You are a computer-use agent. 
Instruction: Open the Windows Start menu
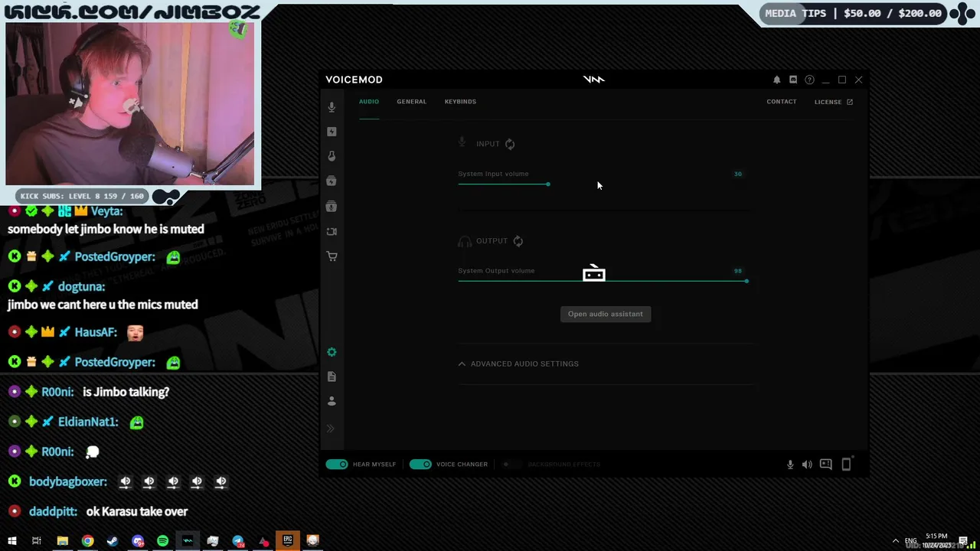12,541
